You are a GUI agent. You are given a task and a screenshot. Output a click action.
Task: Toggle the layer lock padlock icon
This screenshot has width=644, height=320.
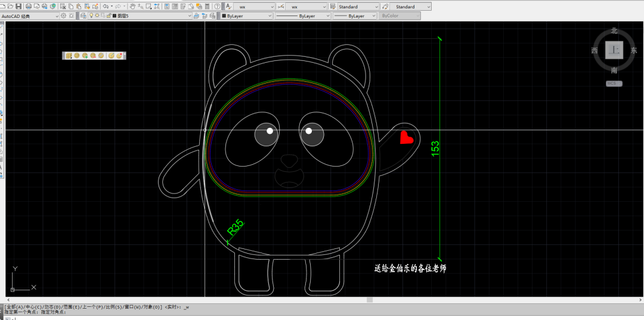coord(109,16)
